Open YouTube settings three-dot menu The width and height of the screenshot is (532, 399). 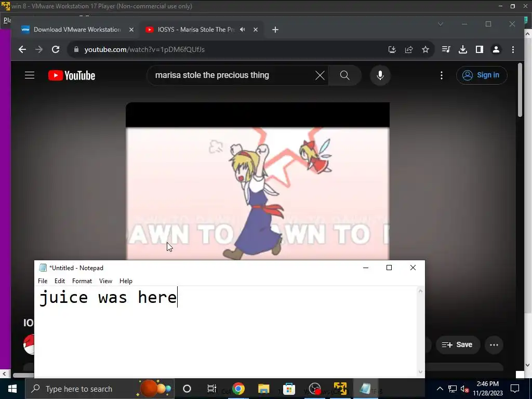point(442,75)
